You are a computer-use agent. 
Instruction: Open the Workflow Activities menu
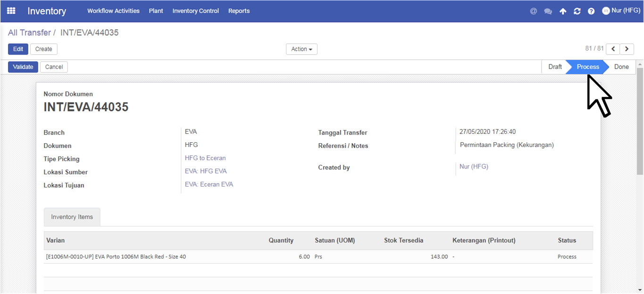pyautogui.click(x=113, y=11)
